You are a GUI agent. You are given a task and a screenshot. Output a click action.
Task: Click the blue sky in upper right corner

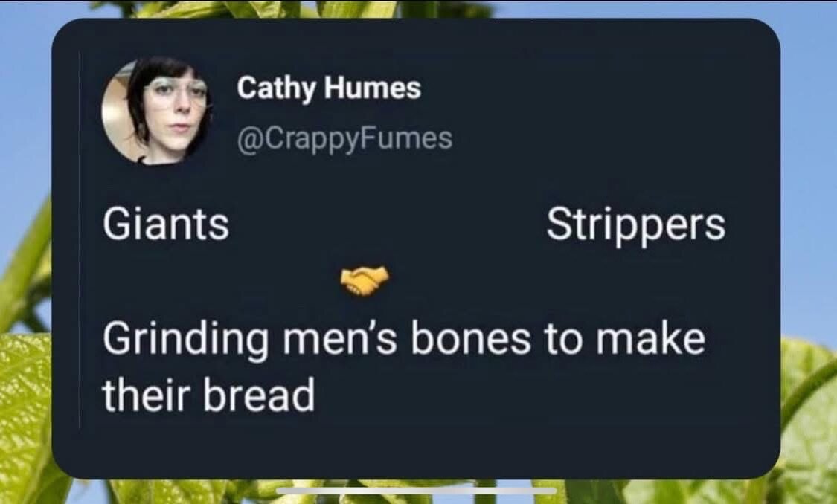click(809, 80)
